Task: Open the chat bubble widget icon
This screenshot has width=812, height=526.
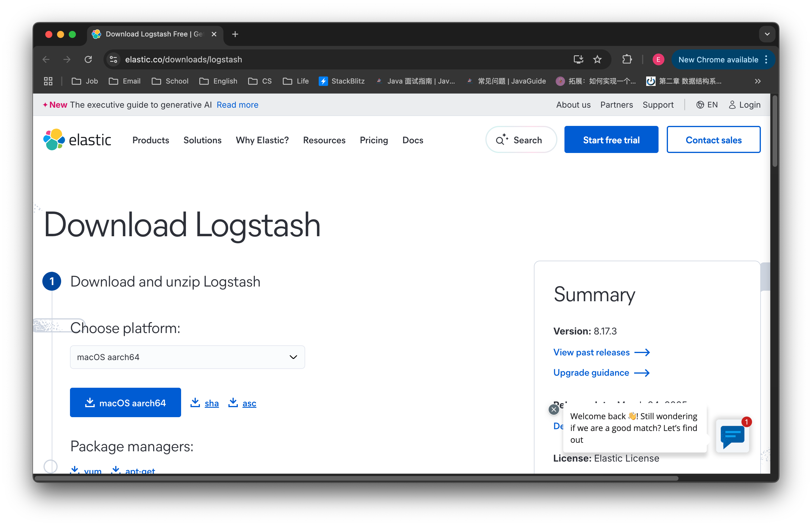Action: 732,436
